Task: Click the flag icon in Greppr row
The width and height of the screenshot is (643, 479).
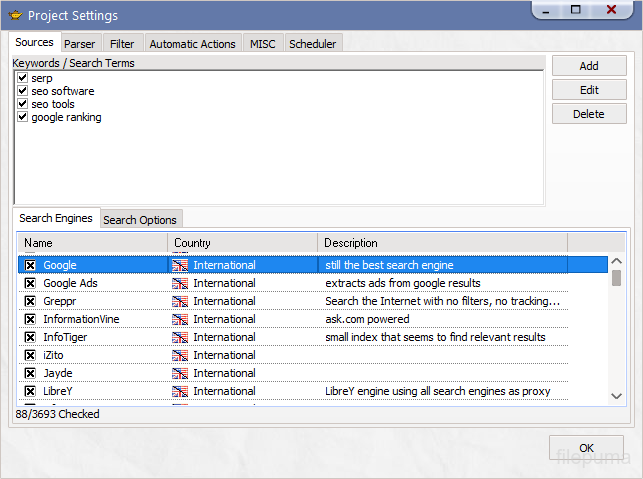Action: 180,301
